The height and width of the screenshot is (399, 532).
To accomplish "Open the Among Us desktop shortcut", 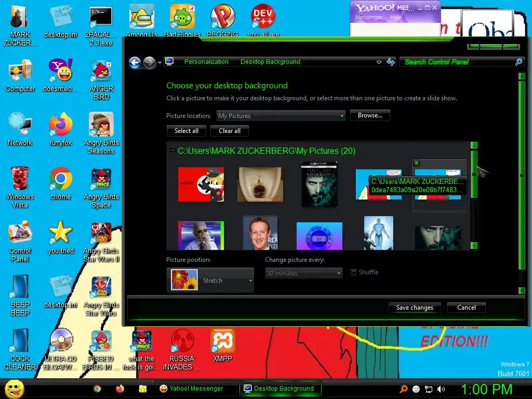I will click(x=141, y=20).
